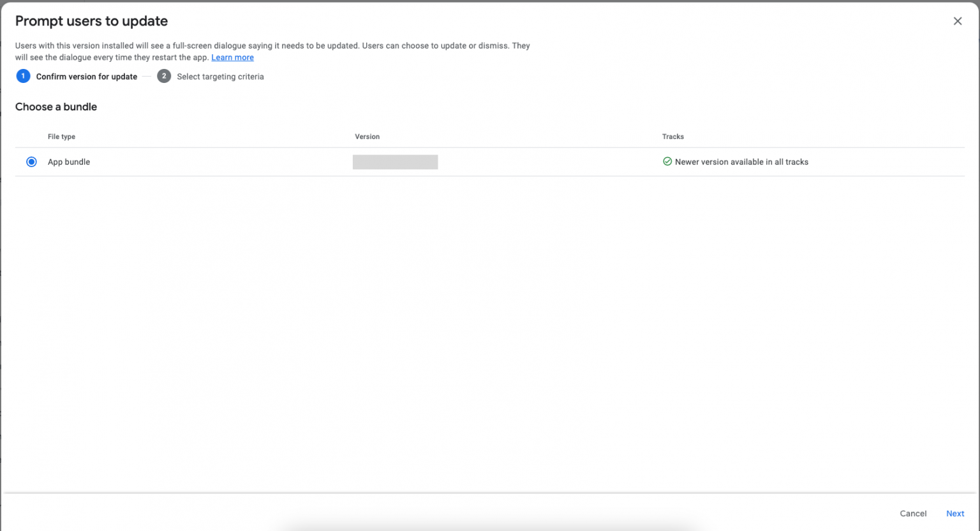Viewport: 980px width, 531px height.
Task: Click the File type column header
Action: point(61,137)
